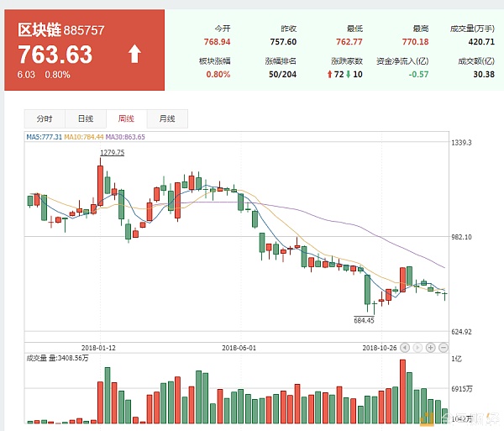The width and height of the screenshot is (504, 431).
Task: Click the turnover value 30.38
Action: pos(484,75)
